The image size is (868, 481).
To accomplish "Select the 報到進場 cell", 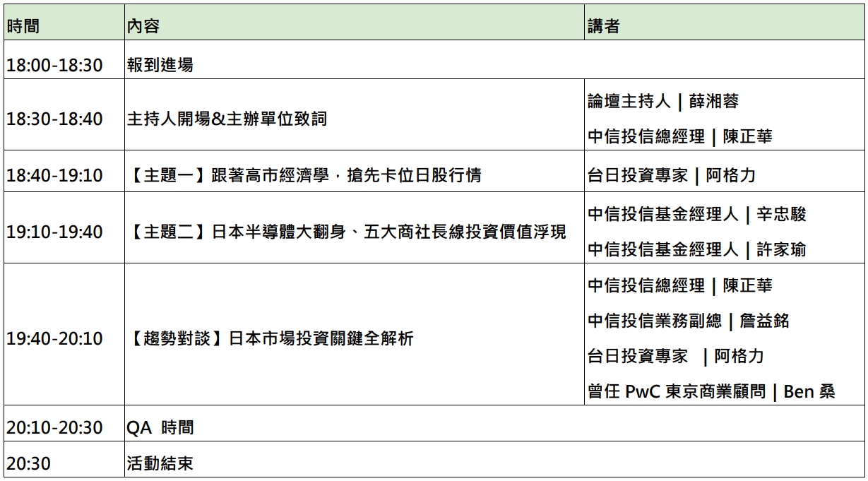I will [x=160, y=65].
